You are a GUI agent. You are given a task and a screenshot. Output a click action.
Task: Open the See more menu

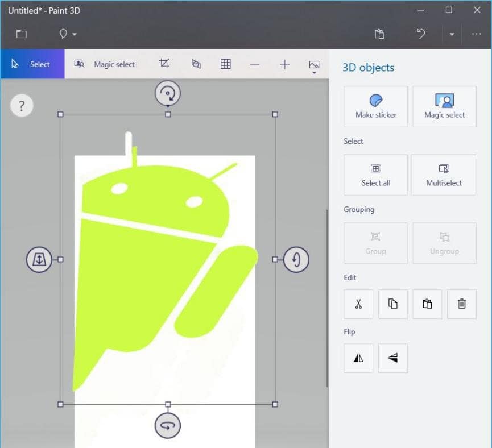477,34
